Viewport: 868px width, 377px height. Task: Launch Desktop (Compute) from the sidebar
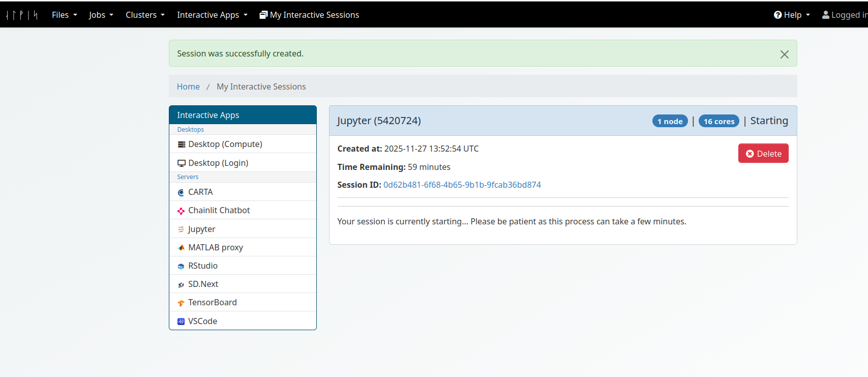click(225, 144)
